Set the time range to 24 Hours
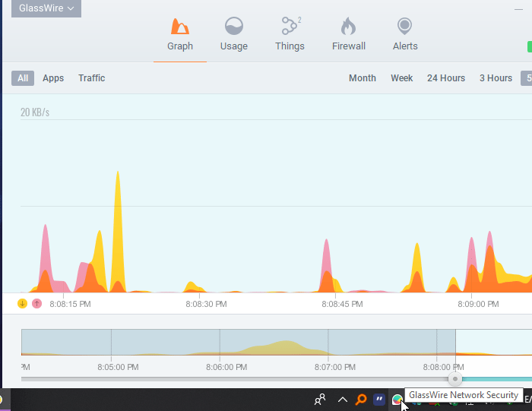Viewport: 532px width, 411px height. pos(446,78)
